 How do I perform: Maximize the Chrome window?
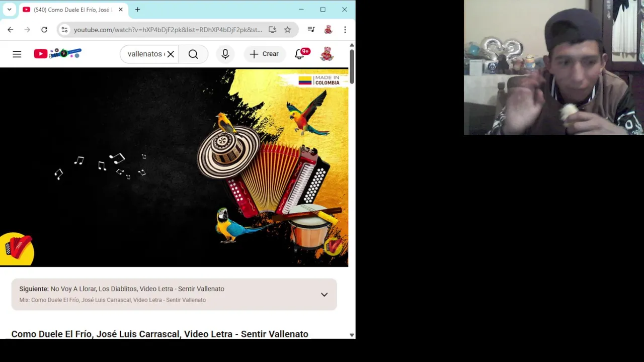(x=323, y=10)
